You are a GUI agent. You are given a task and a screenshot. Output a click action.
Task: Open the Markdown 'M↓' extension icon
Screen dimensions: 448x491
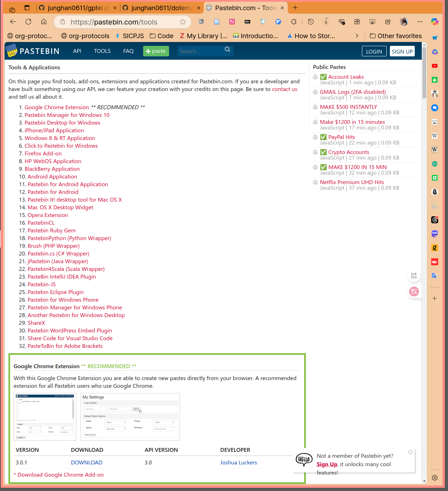point(247,22)
